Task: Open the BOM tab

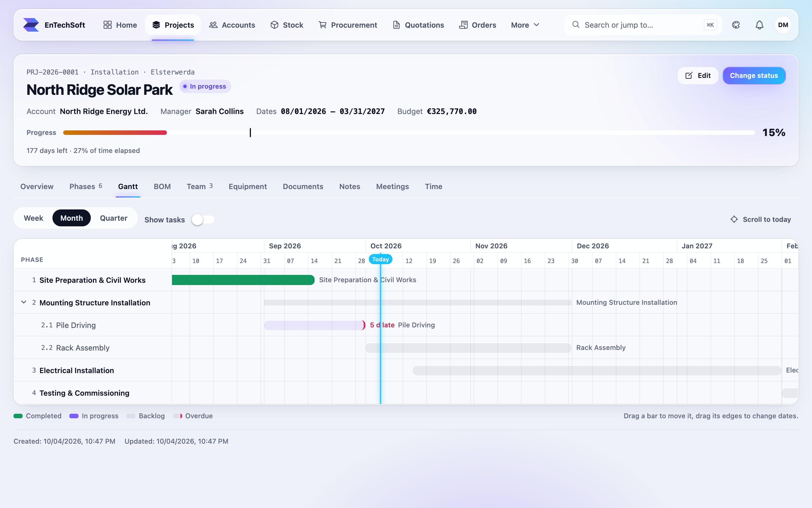Action: 162,187
